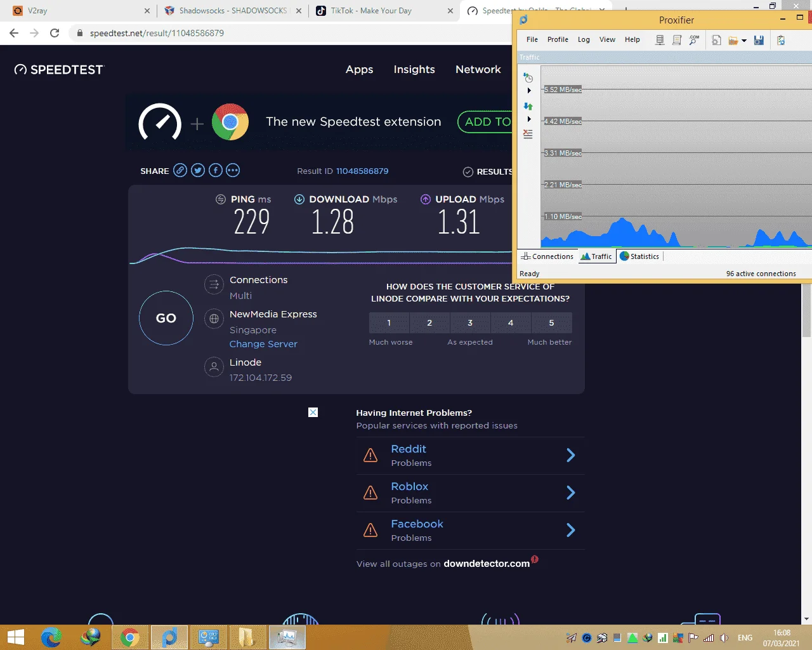The width and height of the screenshot is (812, 650).
Task: Open downdetector.com link
Action: pos(487,564)
